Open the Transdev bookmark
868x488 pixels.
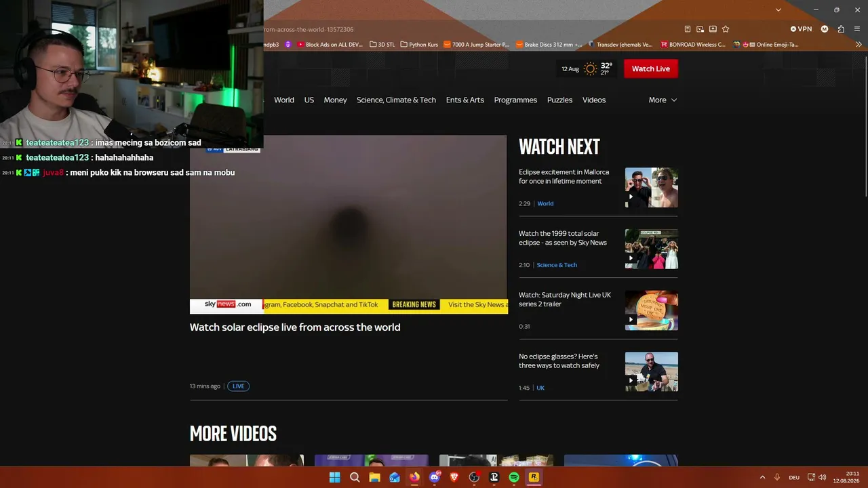620,45
